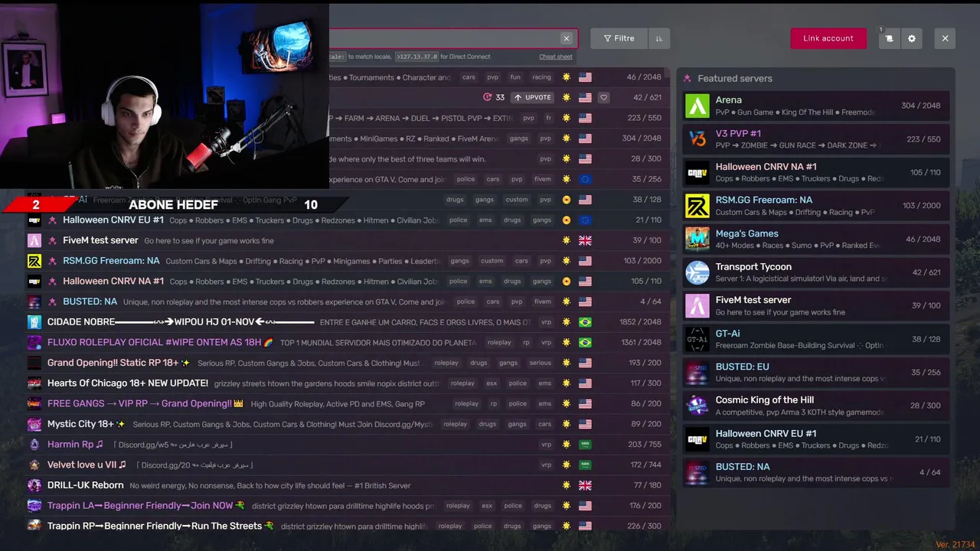Viewport: 980px width, 551px height.
Task: Click the 'fr' tag on the 223 / 550 row
Action: coord(548,118)
